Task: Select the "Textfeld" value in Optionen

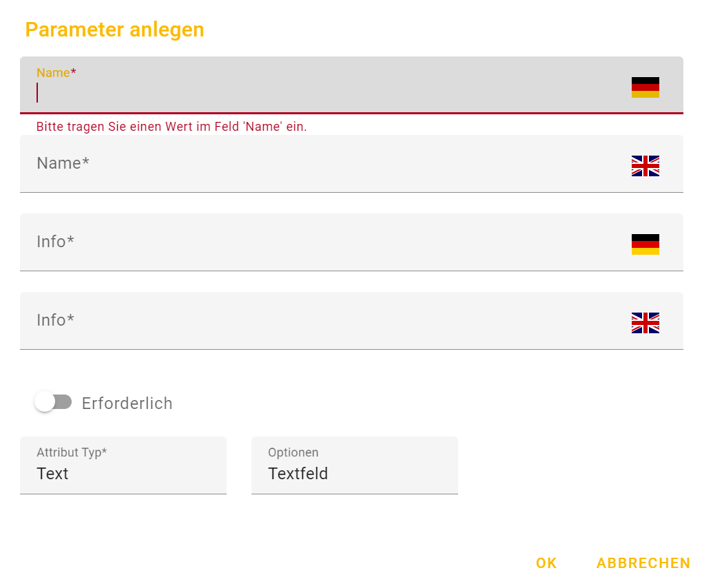Action: (298, 474)
